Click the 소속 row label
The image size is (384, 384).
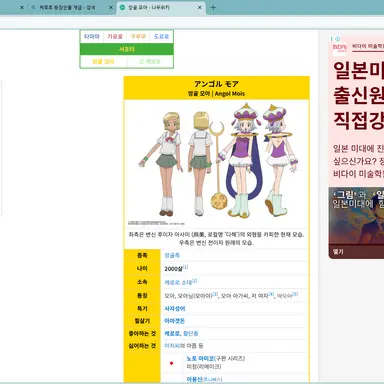tap(142, 282)
